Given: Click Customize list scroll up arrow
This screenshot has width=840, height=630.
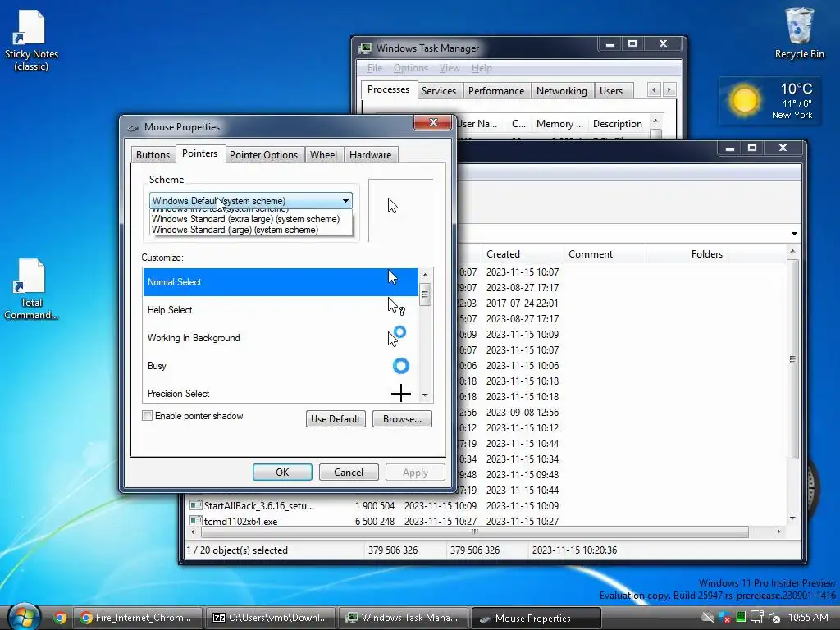Looking at the screenshot, I should pos(426,275).
